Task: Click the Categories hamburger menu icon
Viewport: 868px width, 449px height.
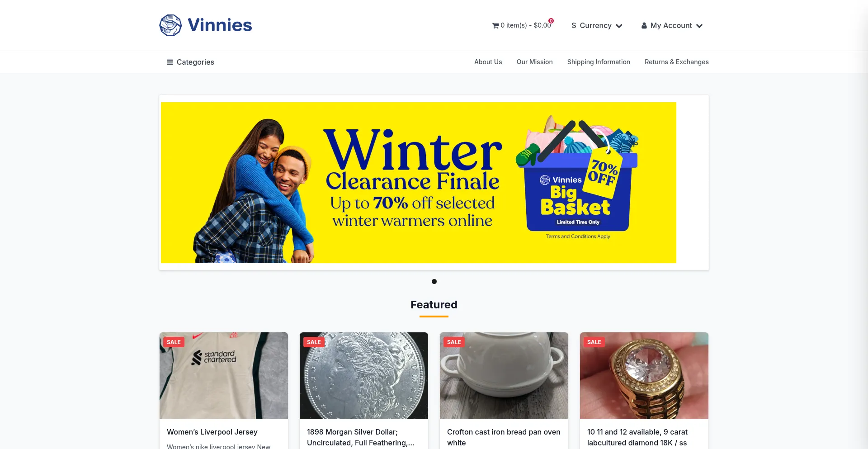Action: (170, 62)
